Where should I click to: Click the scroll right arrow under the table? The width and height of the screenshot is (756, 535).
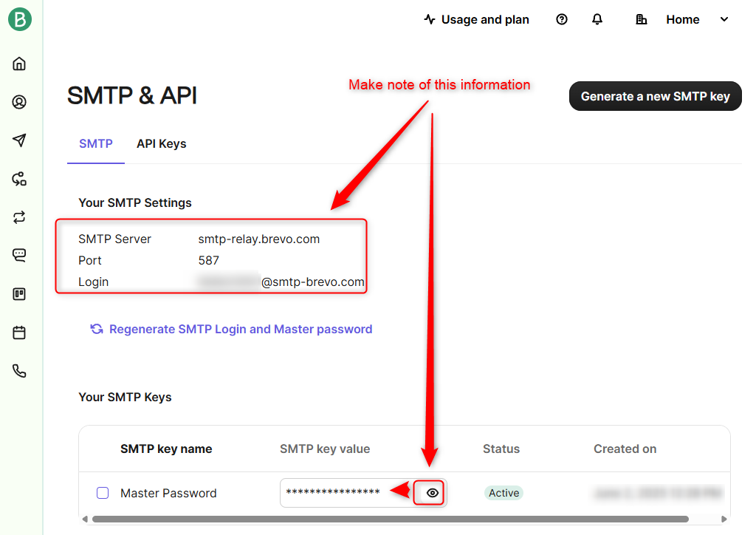(x=724, y=519)
